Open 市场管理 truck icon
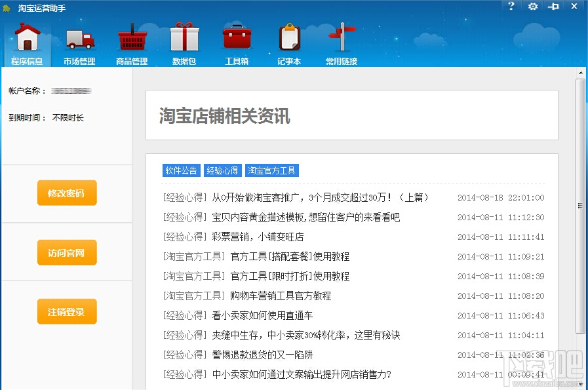Viewport: 588px width, 390px height. click(x=79, y=44)
